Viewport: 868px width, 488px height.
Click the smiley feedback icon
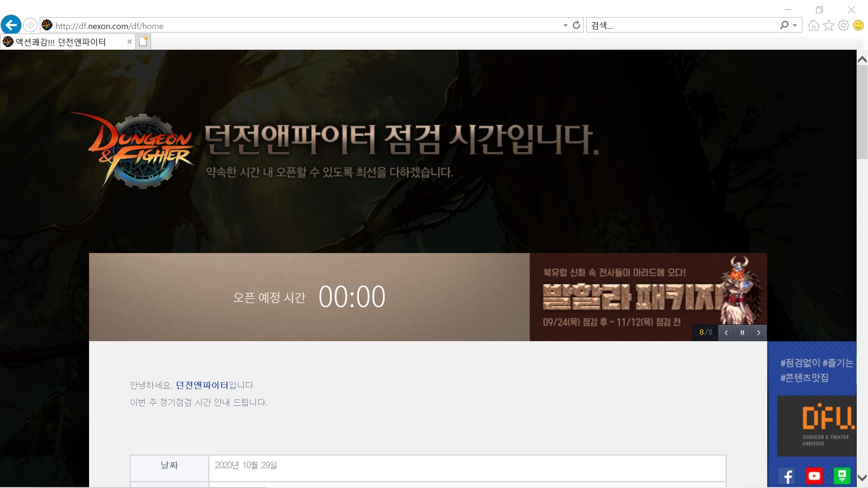[x=858, y=25]
